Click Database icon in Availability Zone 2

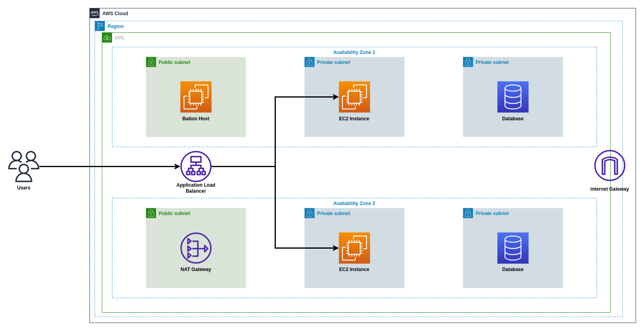coord(513,248)
